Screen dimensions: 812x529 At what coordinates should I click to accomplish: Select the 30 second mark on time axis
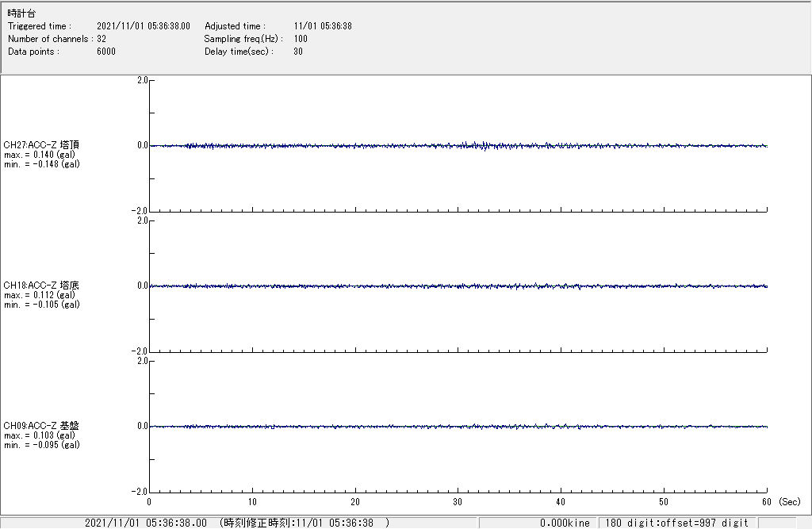458,502
